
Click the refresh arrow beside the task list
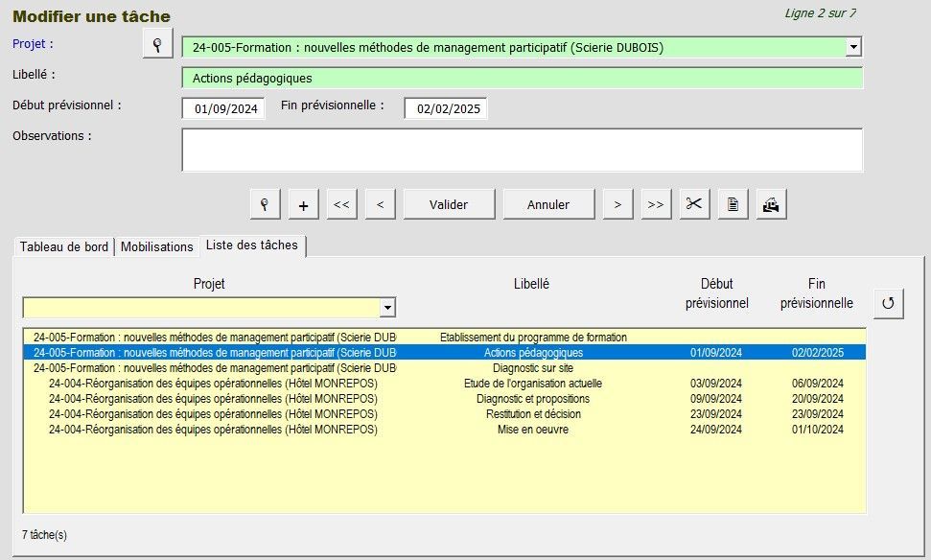[x=888, y=304]
